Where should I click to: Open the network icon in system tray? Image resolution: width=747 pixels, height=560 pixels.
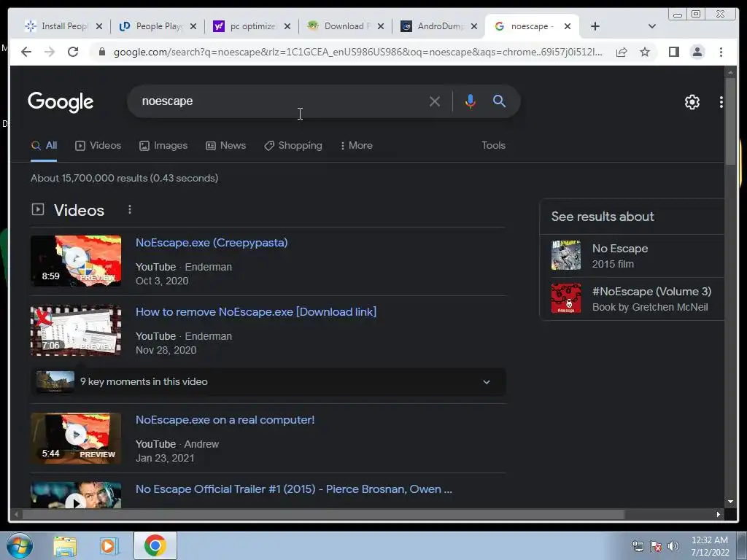pyautogui.click(x=638, y=546)
